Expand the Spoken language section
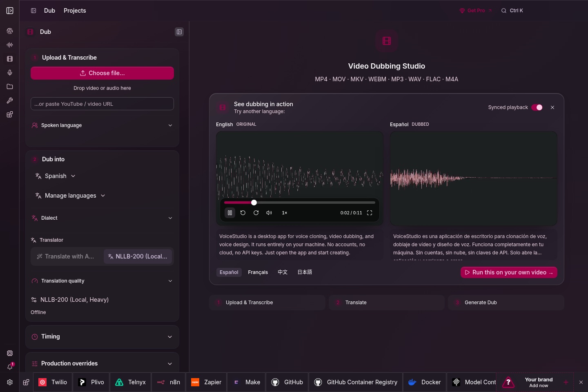 click(x=102, y=125)
